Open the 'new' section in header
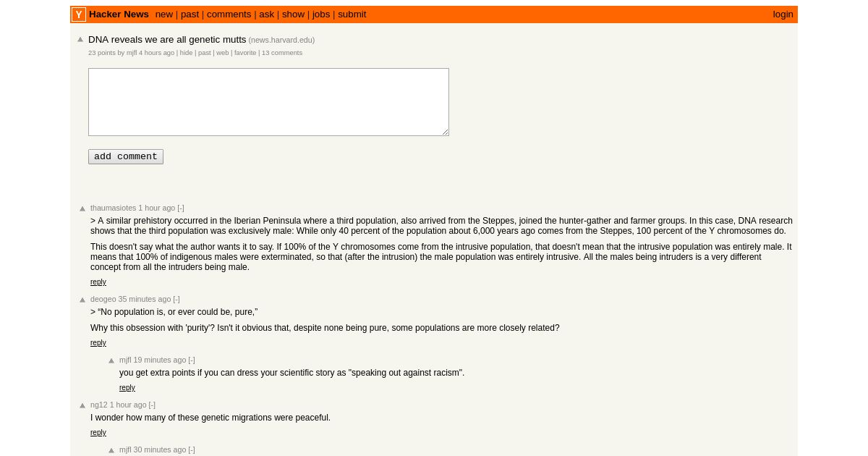Screen dimensions: 868x456 [164, 14]
